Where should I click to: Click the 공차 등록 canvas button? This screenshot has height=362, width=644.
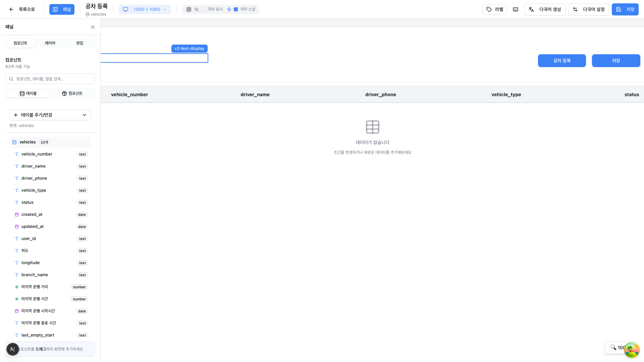click(562, 61)
